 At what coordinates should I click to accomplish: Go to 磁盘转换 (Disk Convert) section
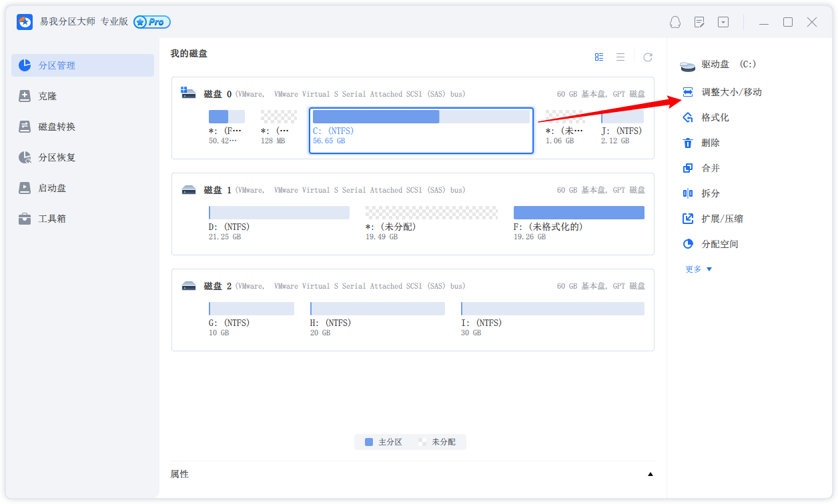[x=57, y=127]
